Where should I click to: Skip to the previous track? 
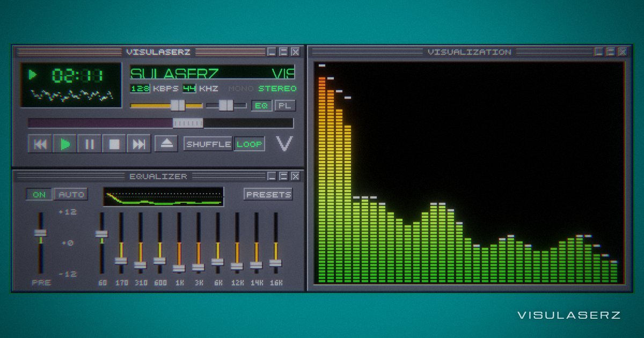[40, 144]
